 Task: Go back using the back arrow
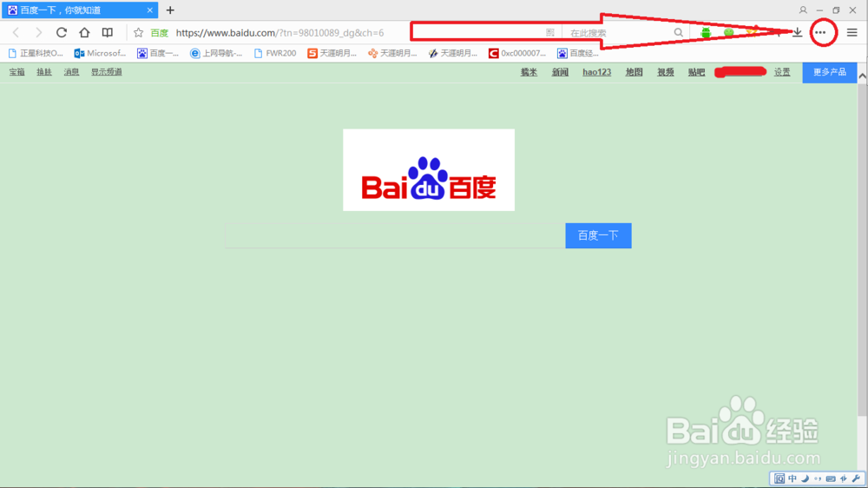[x=16, y=33]
